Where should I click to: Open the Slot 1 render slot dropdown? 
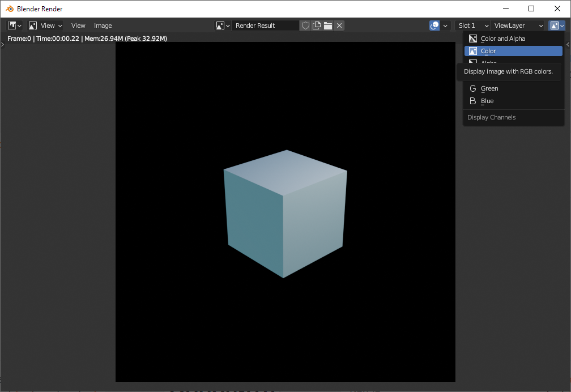point(473,25)
